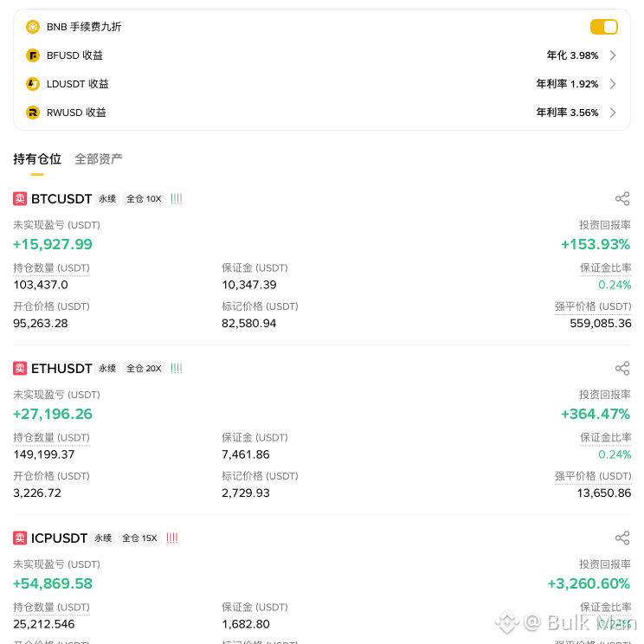Click 年化 3.98% value
Screen dimensions: 644x644
[572, 55]
